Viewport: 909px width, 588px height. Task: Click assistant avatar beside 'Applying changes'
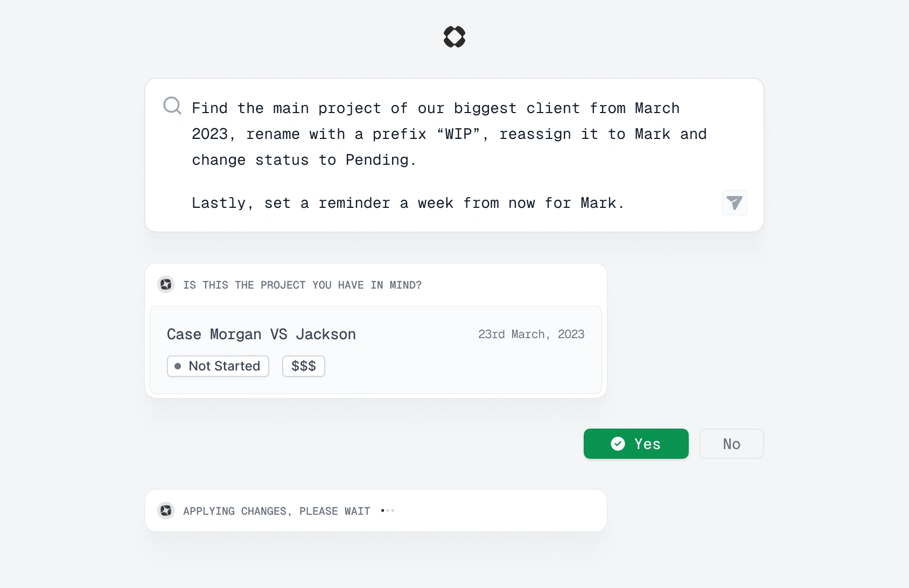166,510
